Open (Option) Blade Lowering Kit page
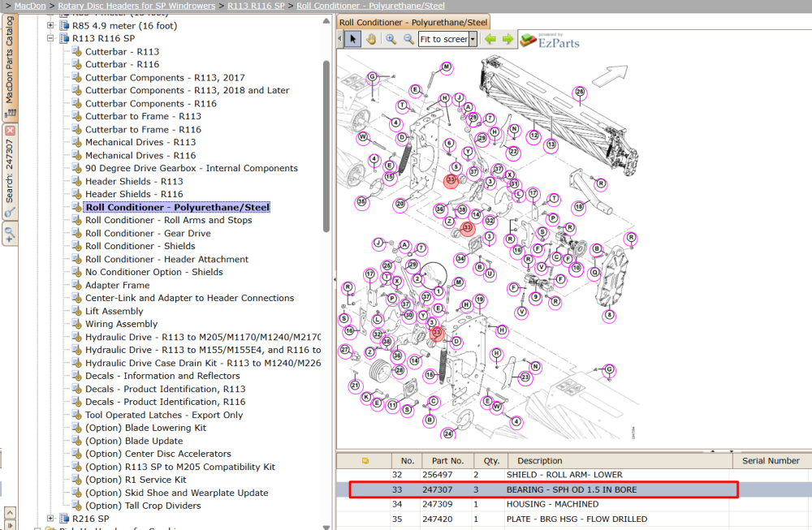 (x=145, y=428)
